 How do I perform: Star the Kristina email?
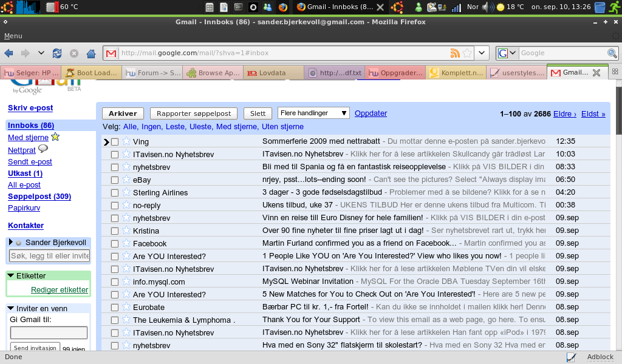(126, 231)
